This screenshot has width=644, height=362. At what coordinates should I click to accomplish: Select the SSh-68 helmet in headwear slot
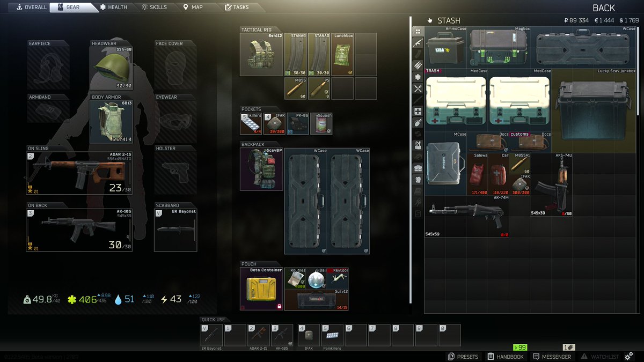pyautogui.click(x=111, y=68)
